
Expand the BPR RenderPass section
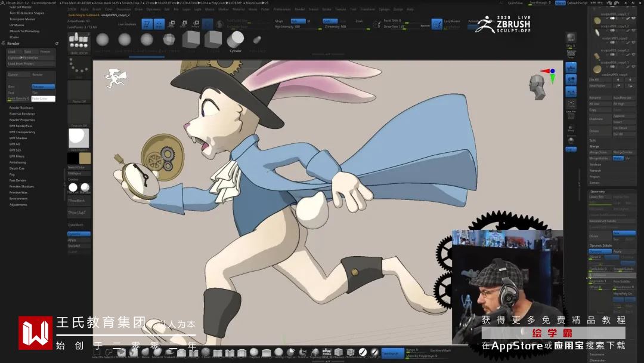[21, 126]
